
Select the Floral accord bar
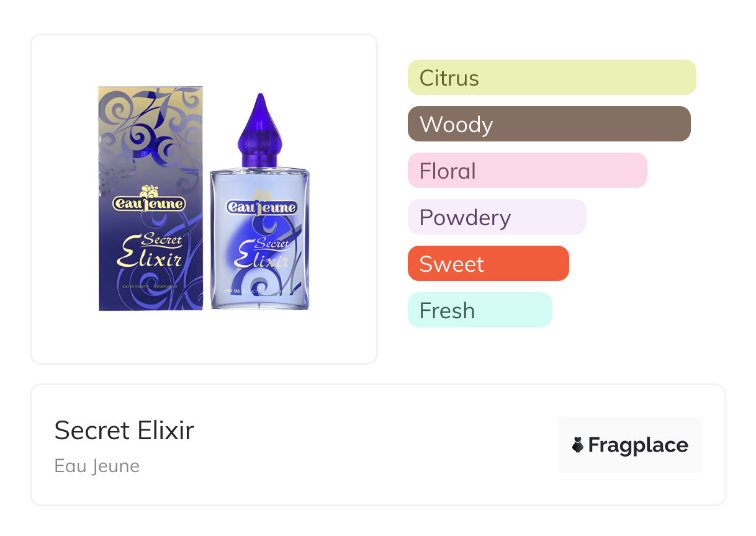coord(528,171)
